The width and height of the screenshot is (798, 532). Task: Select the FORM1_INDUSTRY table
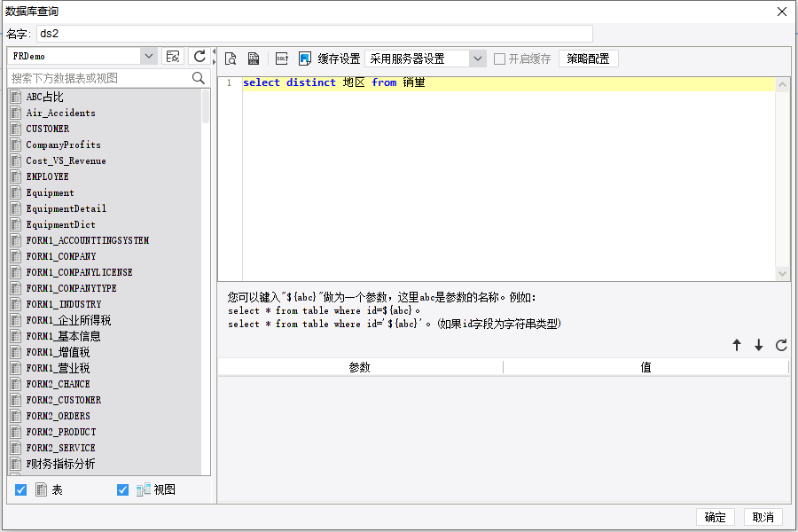pyautogui.click(x=64, y=304)
